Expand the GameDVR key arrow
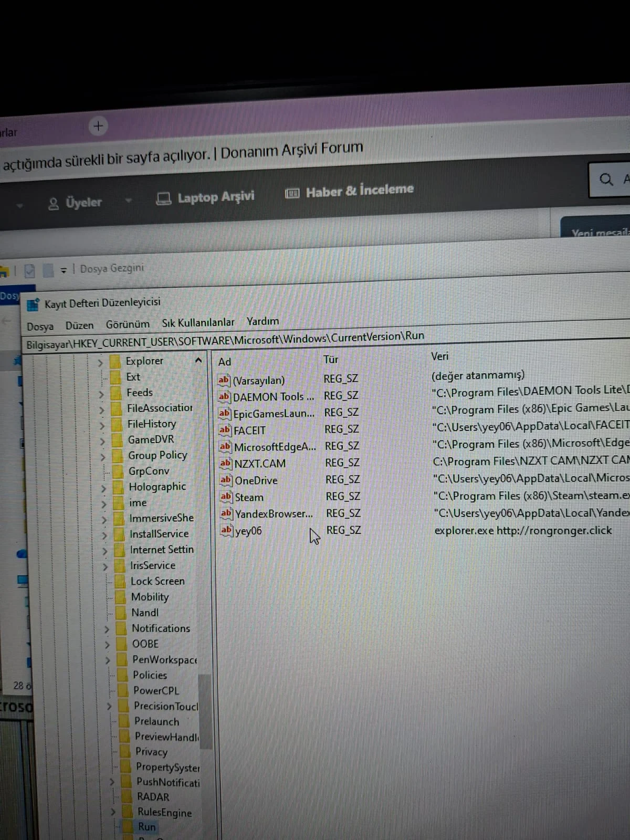Image resolution: width=630 pixels, height=840 pixels. tap(102, 441)
